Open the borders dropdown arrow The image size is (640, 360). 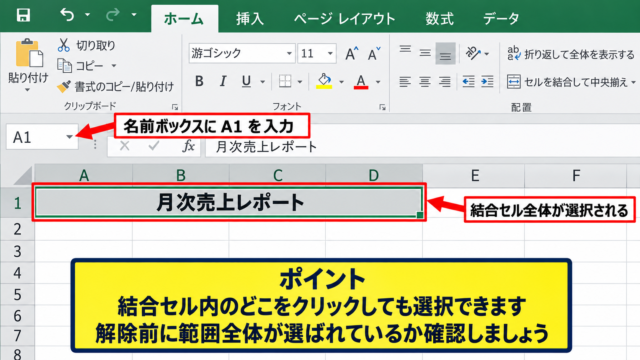pyautogui.click(x=300, y=82)
